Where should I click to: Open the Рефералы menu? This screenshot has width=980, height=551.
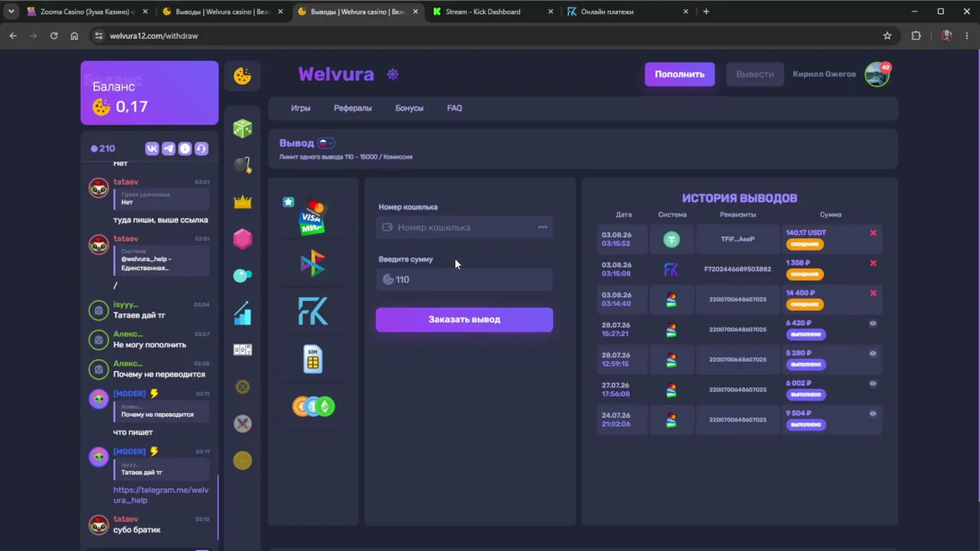(353, 108)
